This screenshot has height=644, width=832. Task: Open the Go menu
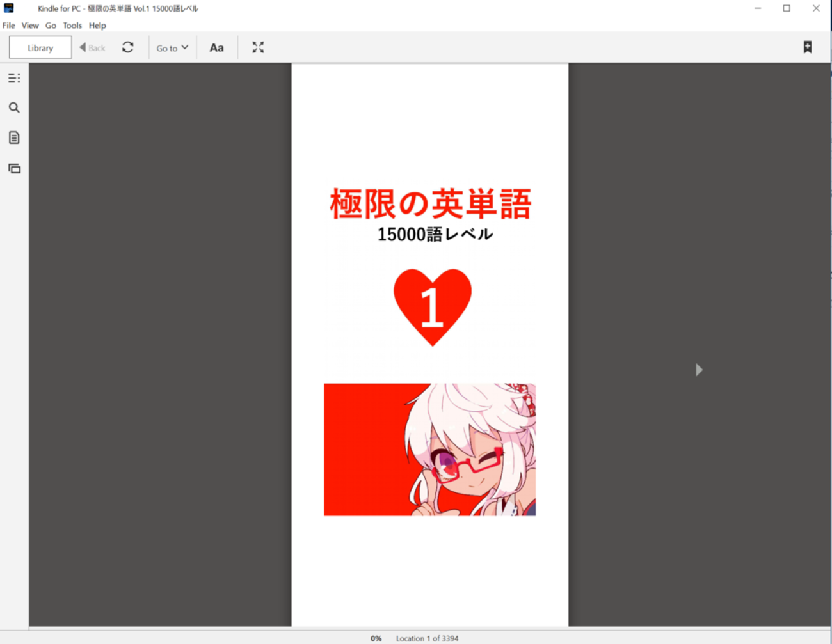click(x=51, y=26)
